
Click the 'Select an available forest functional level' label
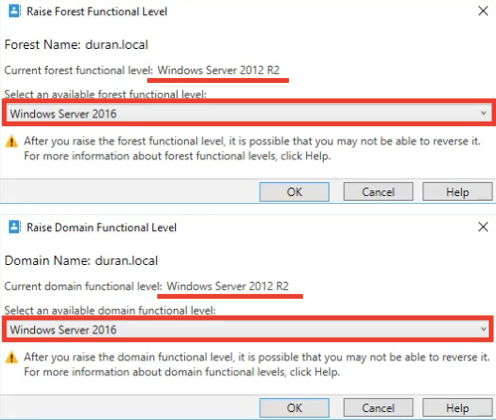click(x=105, y=94)
